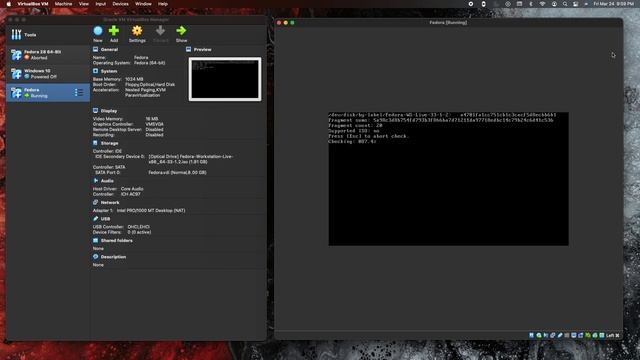Click the New machine toolbar icon
Screen dimensions: 640x360
(98, 31)
